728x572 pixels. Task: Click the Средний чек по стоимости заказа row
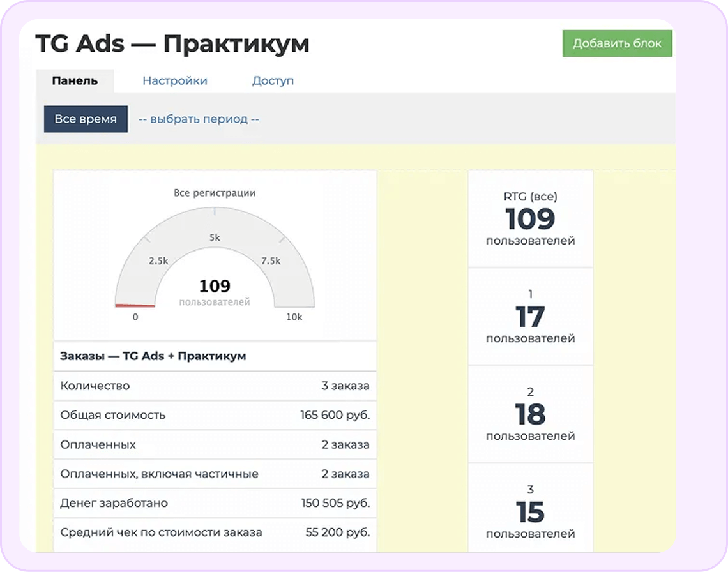[x=215, y=532]
